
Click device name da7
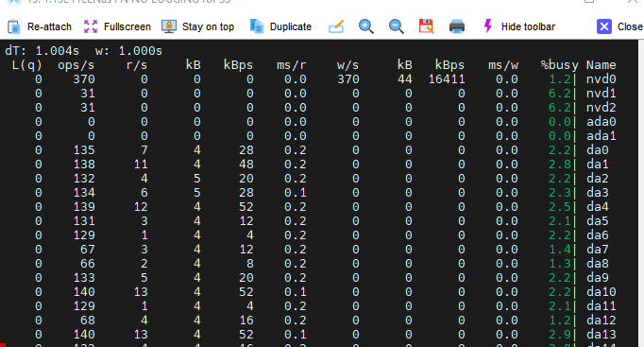(597, 250)
